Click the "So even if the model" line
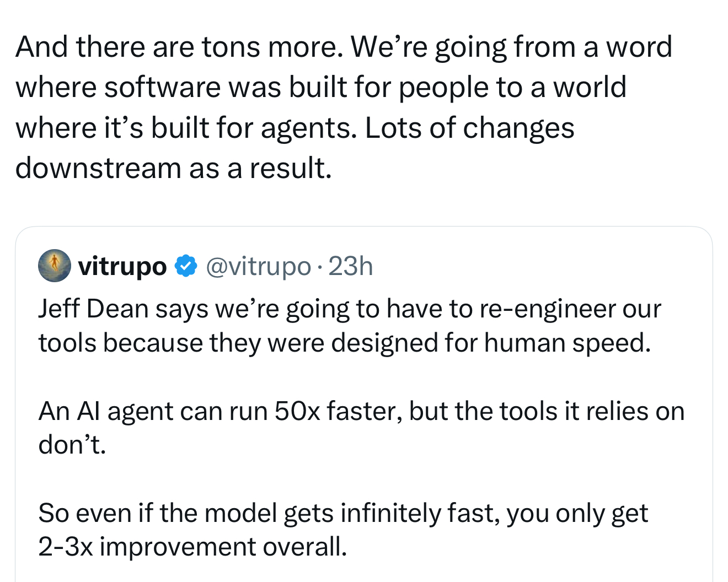 point(342,513)
